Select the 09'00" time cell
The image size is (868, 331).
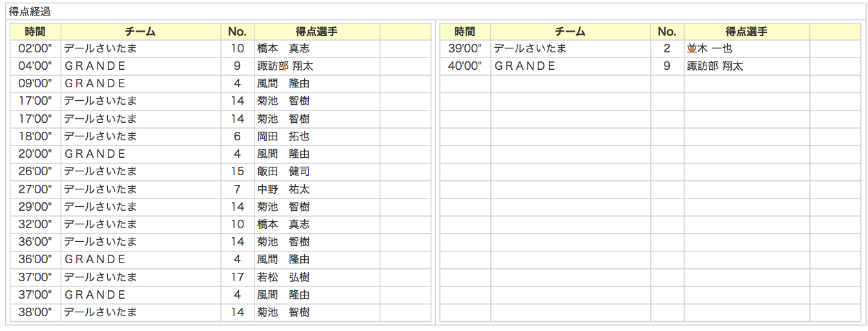(x=35, y=83)
